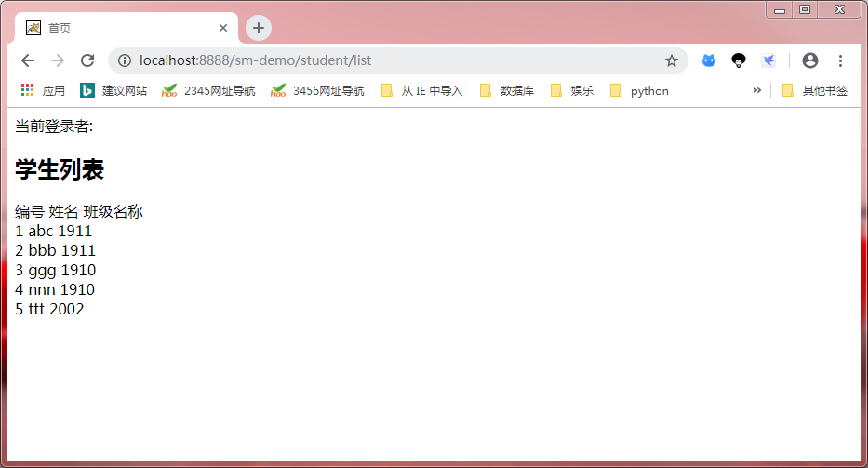Open the python bookmark folder

pyautogui.click(x=639, y=91)
